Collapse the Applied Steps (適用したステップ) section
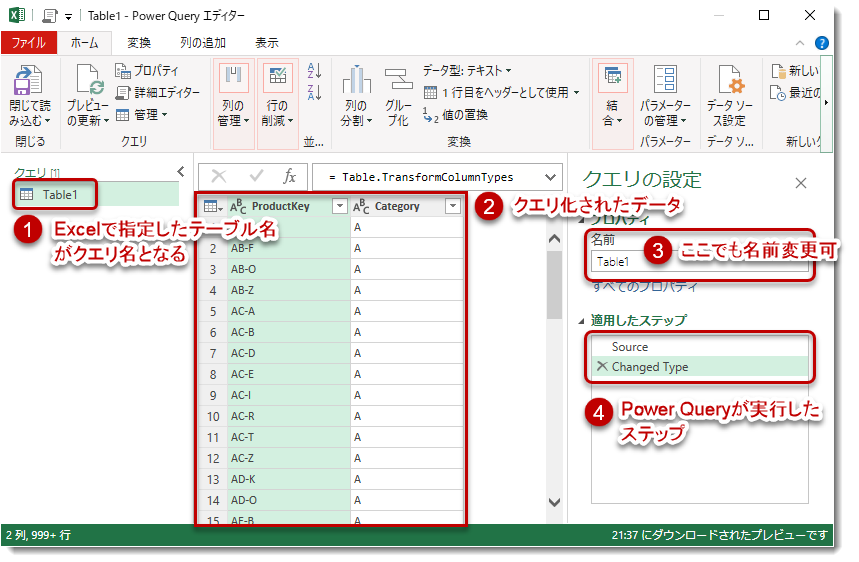859x562 pixels. 581,321
